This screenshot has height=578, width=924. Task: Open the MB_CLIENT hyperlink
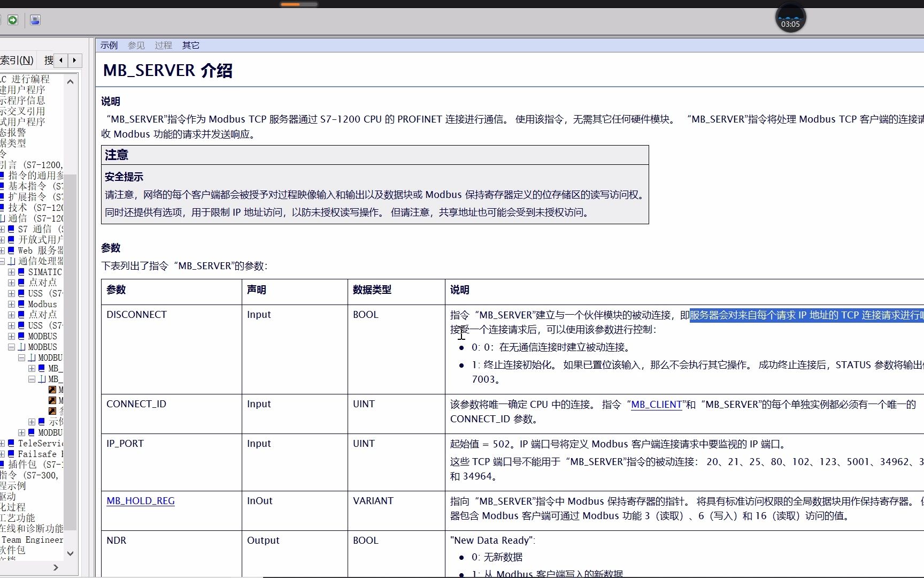[x=656, y=405]
